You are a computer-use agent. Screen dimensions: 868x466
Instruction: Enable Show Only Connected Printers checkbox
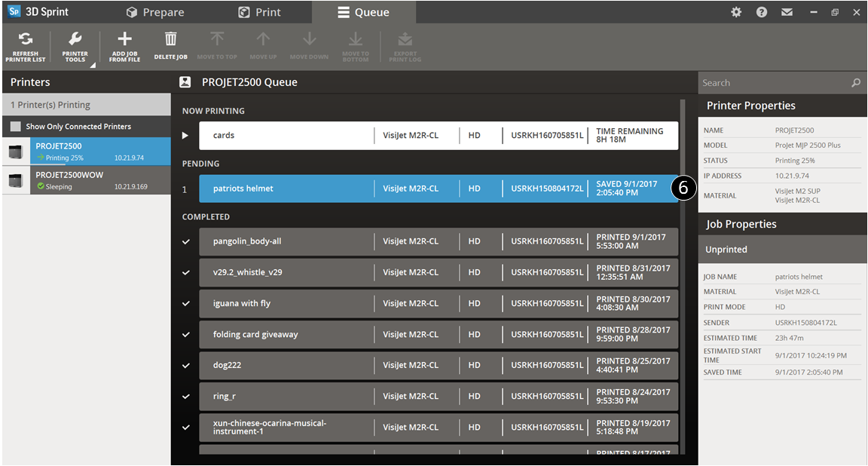click(x=16, y=127)
